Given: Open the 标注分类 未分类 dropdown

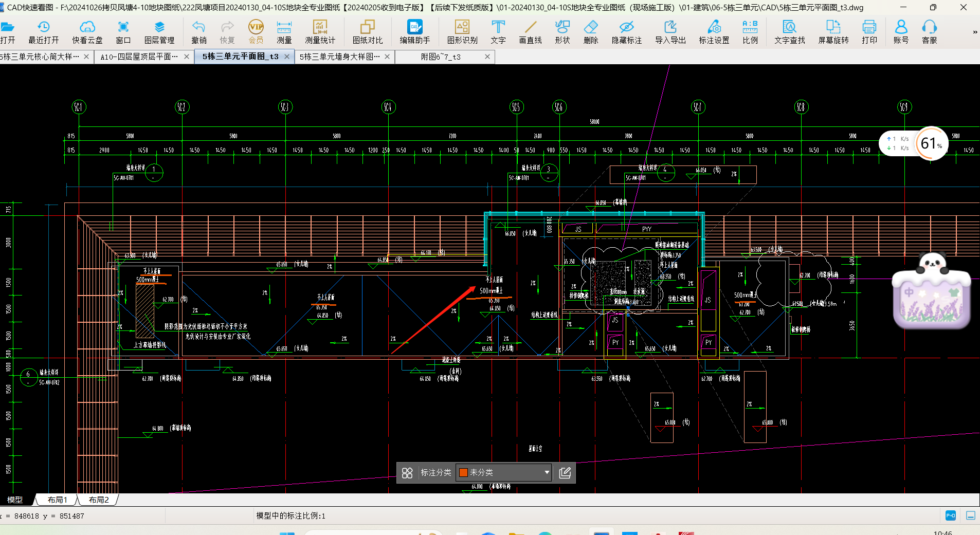Looking at the screenshot, I should coord(504,472).
